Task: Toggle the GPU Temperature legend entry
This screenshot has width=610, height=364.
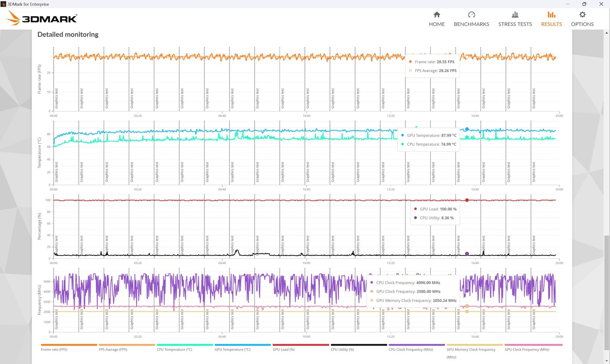Action: coord(232,349)
